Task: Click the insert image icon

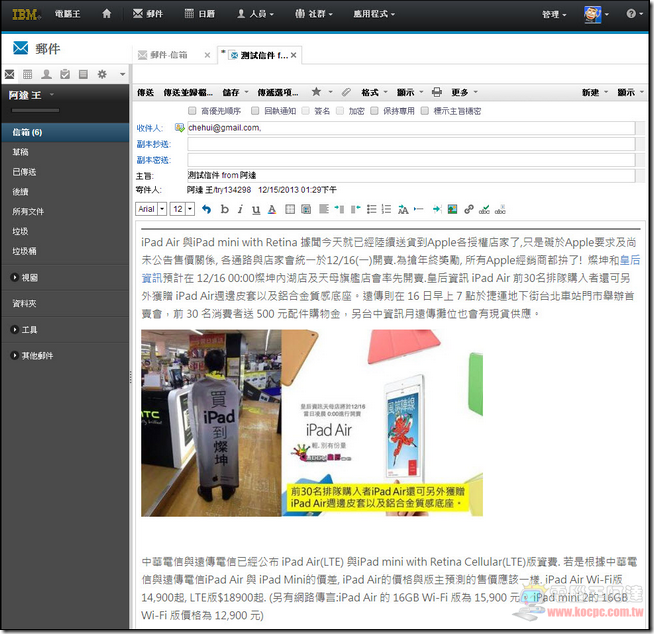Action: [x=452, y=209]
